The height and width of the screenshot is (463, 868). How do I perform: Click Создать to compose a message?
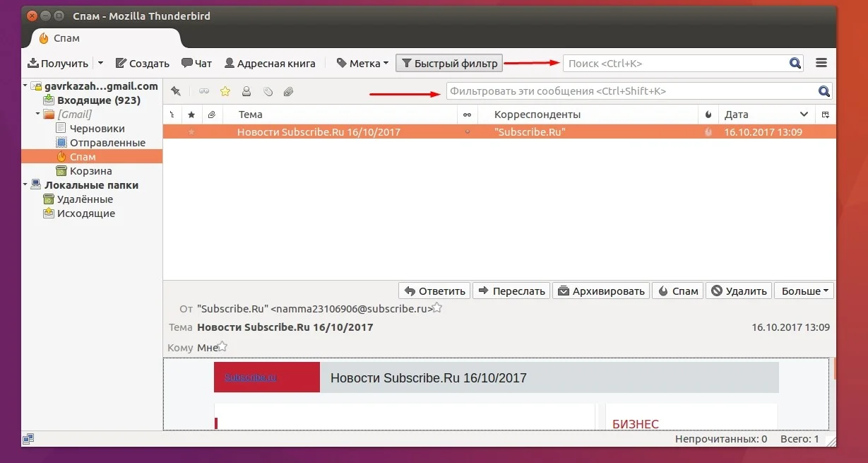(142, 63)
